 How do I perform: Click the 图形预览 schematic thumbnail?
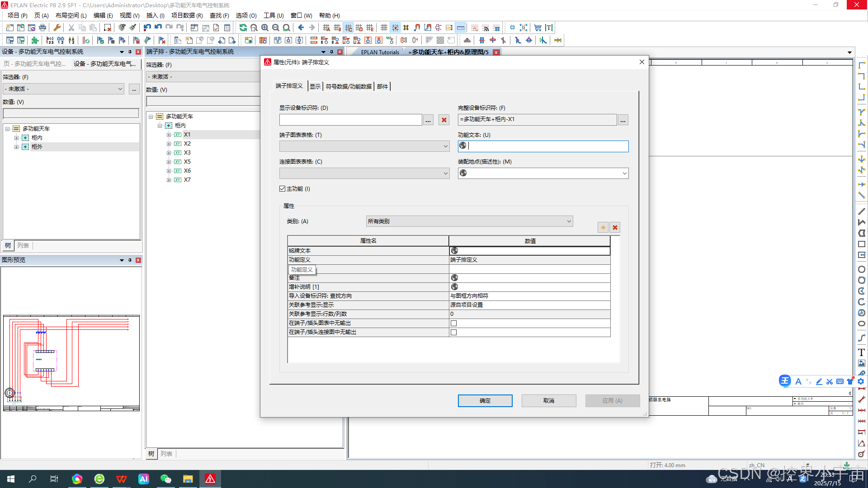pos(71,363)
